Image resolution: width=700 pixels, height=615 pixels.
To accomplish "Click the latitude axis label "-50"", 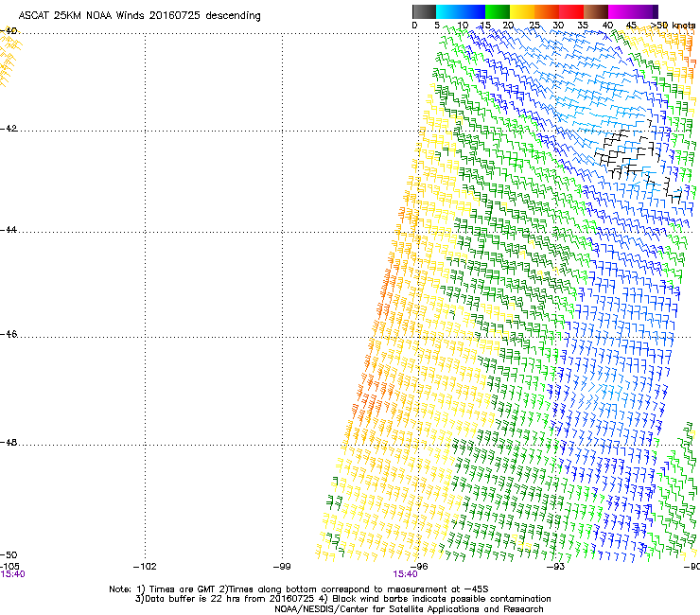I will coord(9,554).
